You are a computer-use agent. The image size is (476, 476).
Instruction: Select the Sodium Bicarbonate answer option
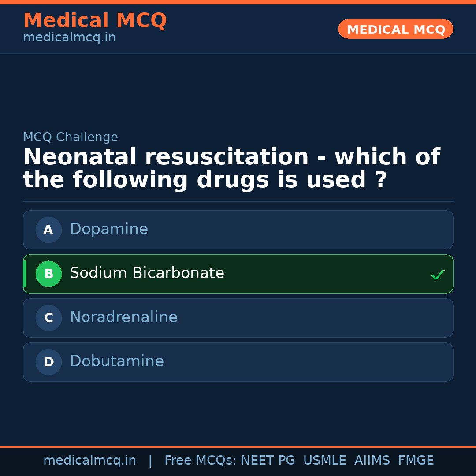pos(238,274)
